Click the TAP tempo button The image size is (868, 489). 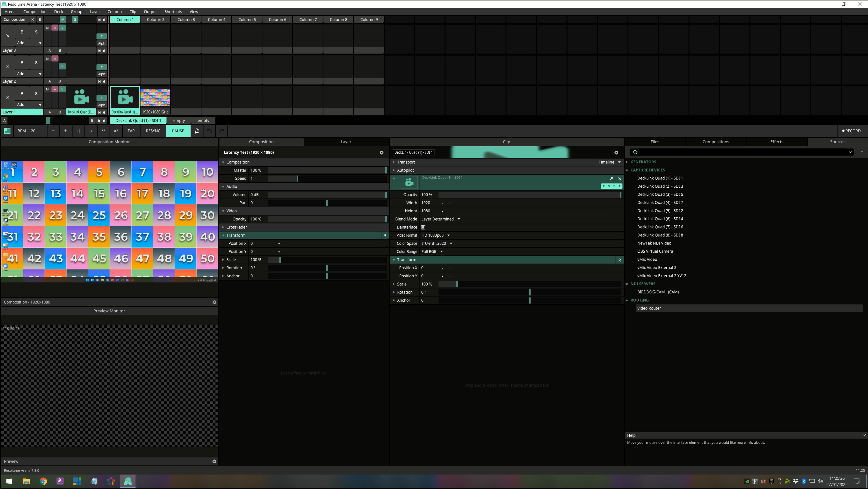(x=131, y=131)
